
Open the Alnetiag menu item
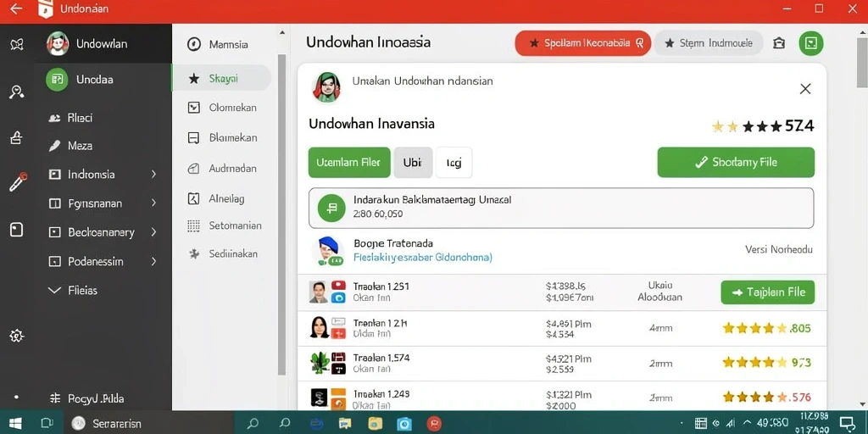216,198
